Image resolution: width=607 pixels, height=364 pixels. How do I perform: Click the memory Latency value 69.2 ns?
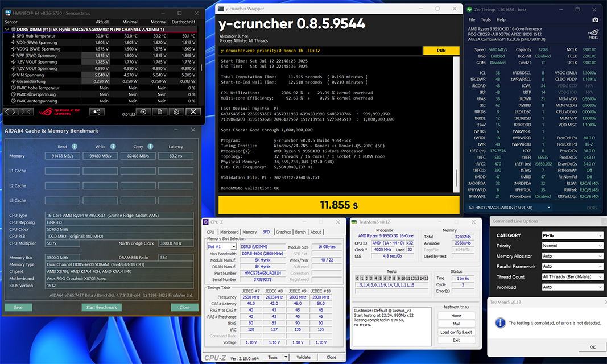(x=175, y=156)
